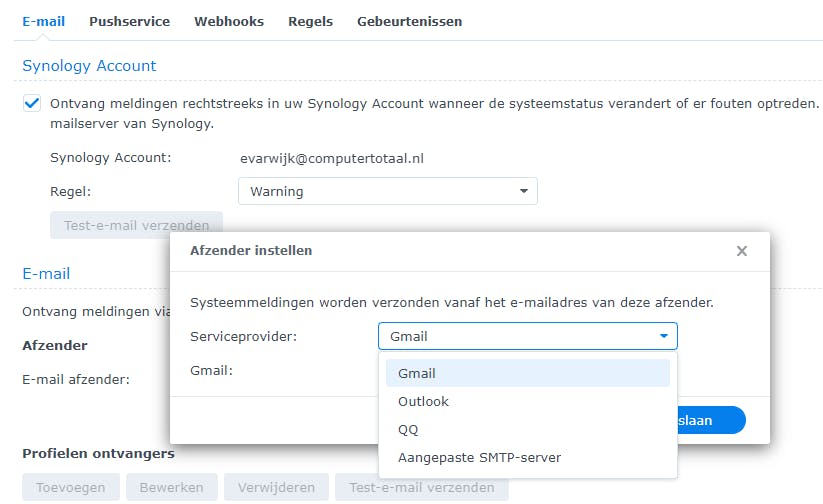Pick QQ from the dropdown list

pyautogui.click(x=408, y=429)
